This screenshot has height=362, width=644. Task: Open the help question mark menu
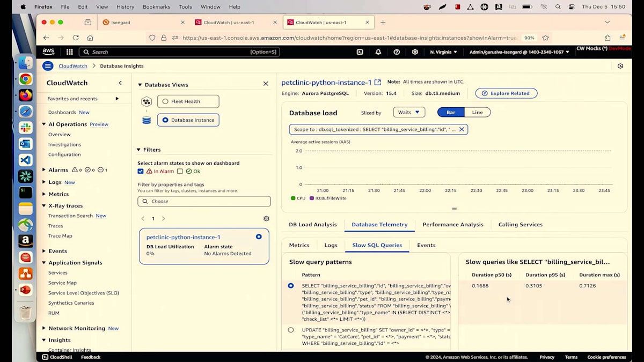[x=397, y=52]
